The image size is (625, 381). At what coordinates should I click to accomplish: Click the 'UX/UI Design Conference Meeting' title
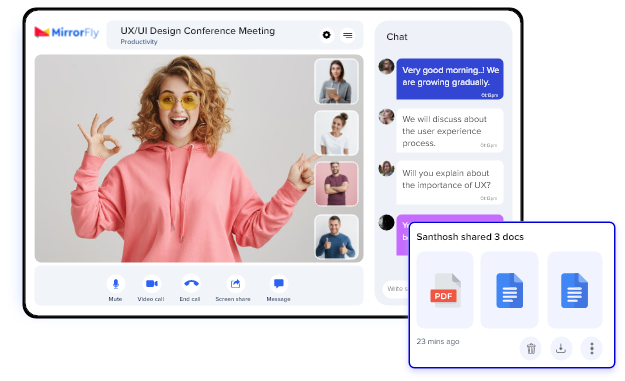click(x=198, y=31)
